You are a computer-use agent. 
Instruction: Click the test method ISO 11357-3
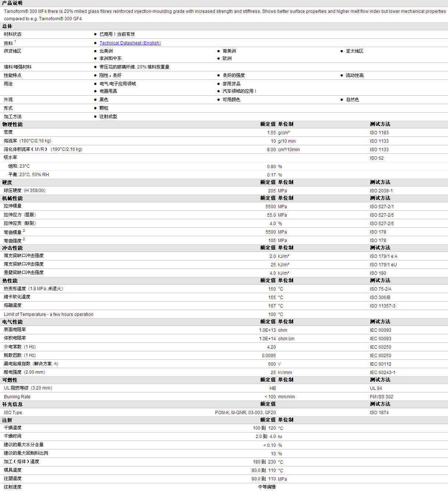click(383, 306)
